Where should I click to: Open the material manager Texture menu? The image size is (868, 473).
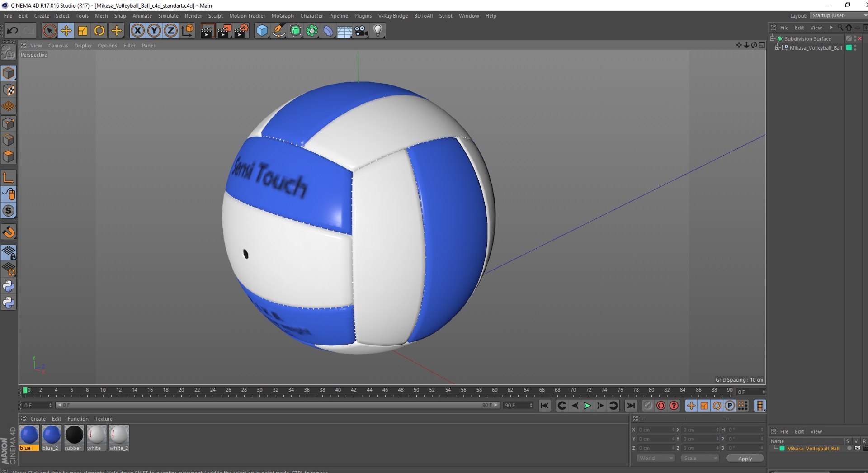104,419
